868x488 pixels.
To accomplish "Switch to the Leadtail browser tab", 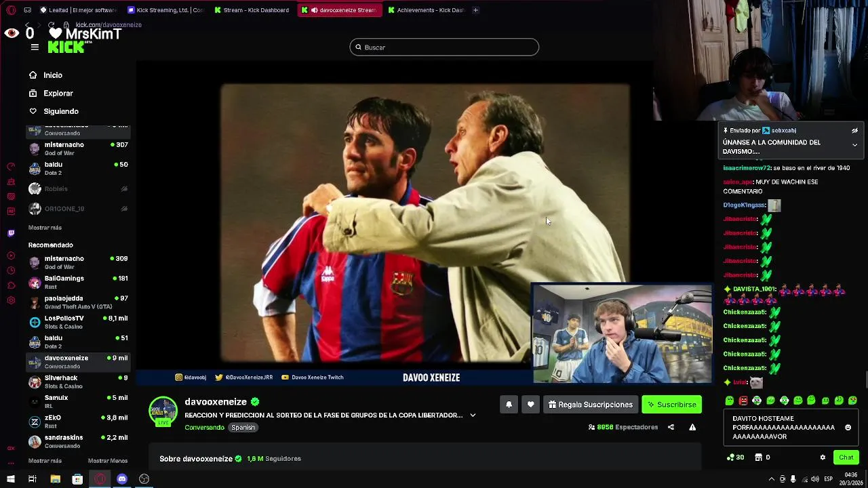I will pos(79,10).
